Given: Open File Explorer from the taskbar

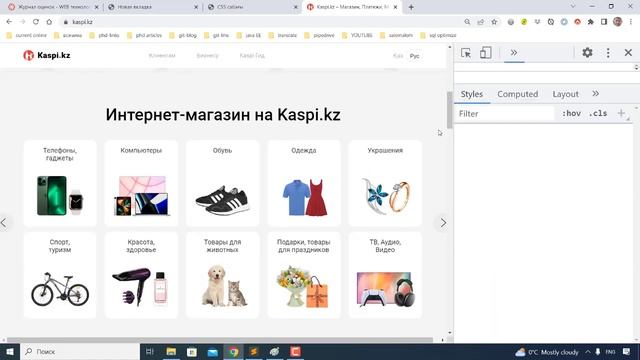Looking at the screenshot, I should [x=171, y=351].
